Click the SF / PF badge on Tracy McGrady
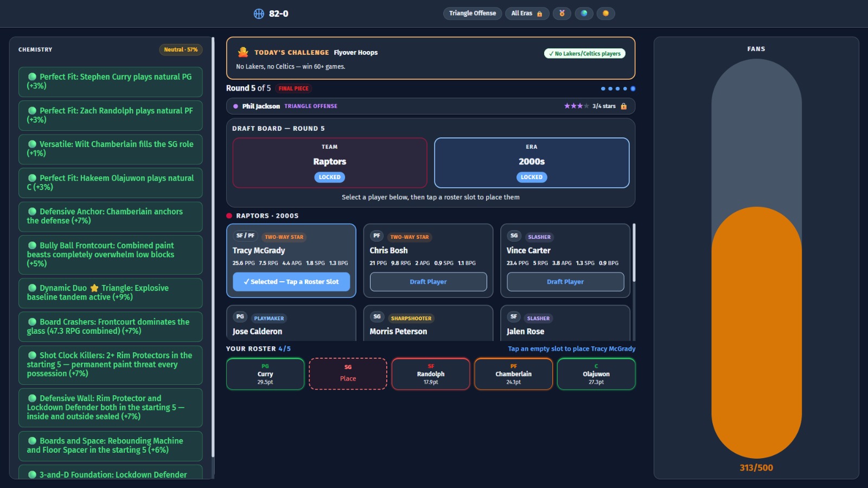 (245, 236)
